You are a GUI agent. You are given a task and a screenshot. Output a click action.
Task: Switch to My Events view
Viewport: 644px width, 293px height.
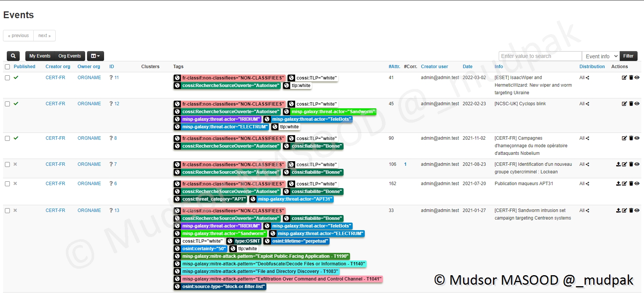pos(40,56)
